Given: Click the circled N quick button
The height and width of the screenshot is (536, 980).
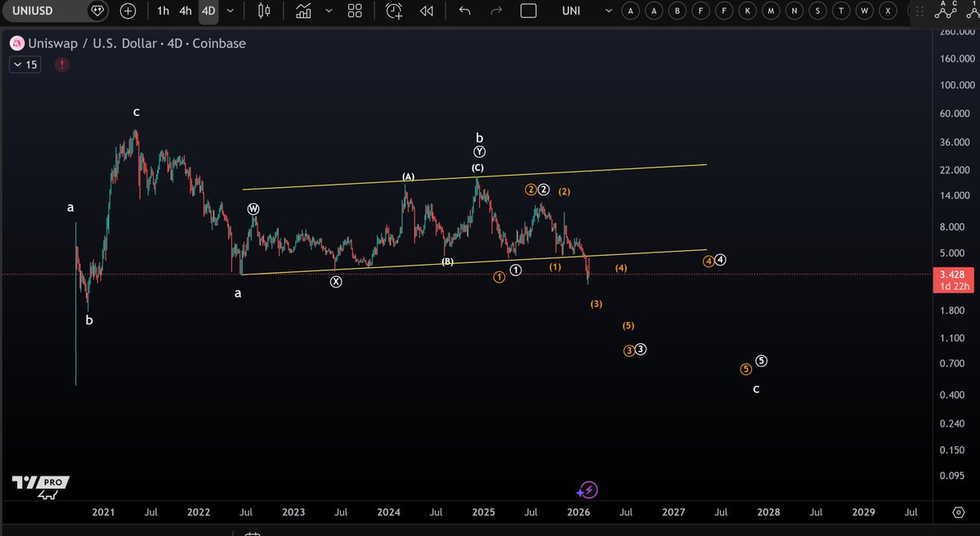Looking at the screenshot, I should [x=794, y=11].
